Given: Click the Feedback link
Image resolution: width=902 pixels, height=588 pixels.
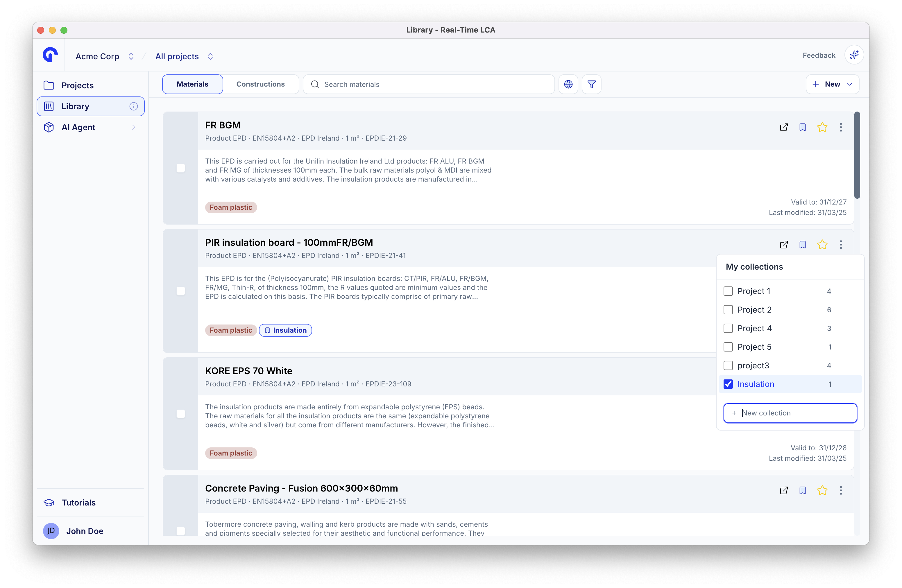Looking at the screenshot, I should [819, 55].
